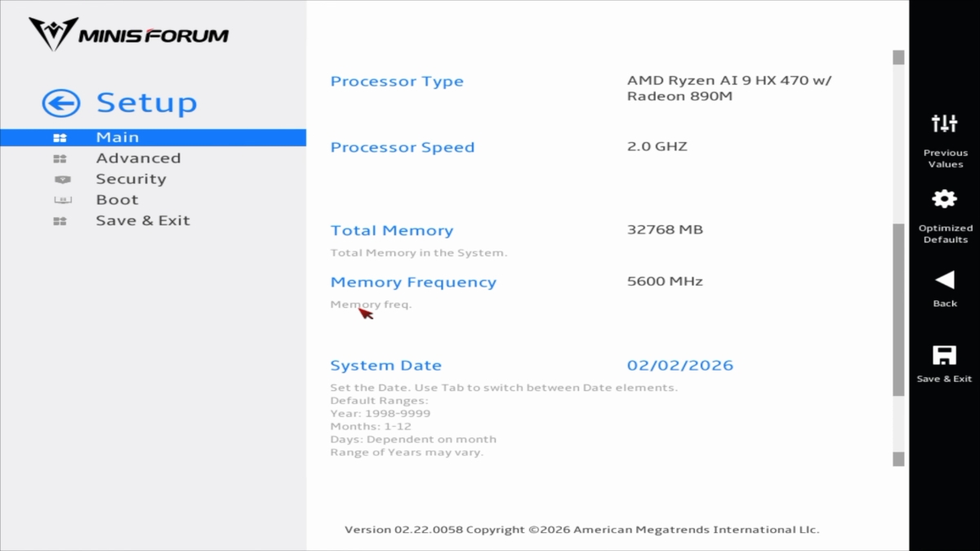Open the Advanced menu tab
Image resolution: width=980 pixels, height=551 pixels.
[x=138, y=158]
